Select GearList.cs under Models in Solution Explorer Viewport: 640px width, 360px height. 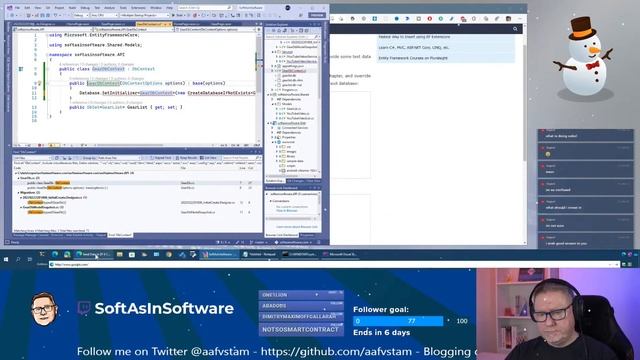293,109
